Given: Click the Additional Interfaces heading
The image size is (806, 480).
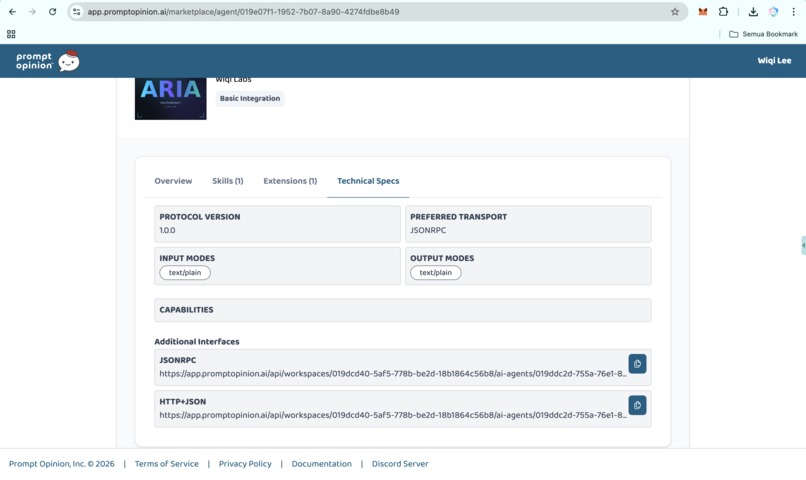Looking at the screenshot, I should point(197,341).
